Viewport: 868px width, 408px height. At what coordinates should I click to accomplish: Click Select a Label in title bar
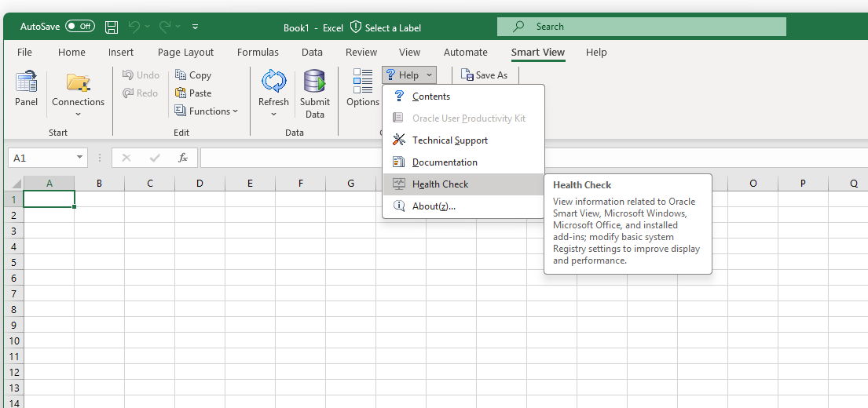coord(386,27)
